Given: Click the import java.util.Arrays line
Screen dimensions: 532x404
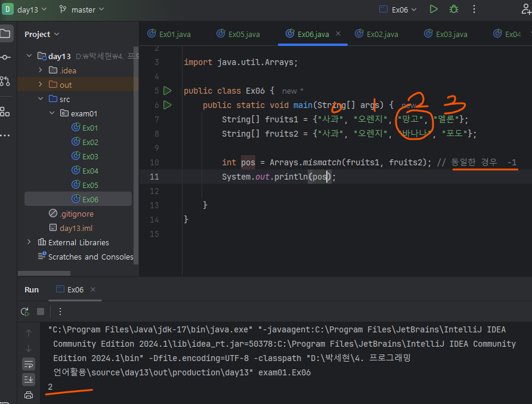Looking at the screenshot, I should 240,62.
